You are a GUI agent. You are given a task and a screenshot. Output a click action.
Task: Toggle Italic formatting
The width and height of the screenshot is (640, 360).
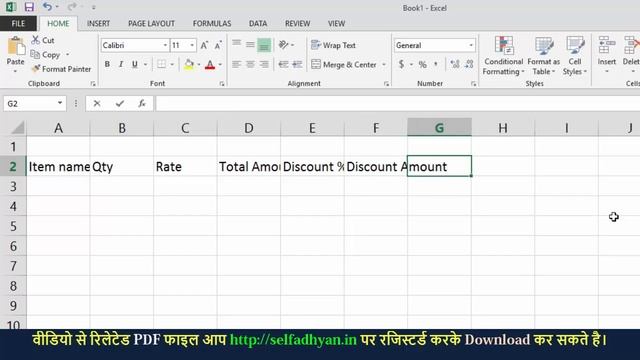pyautogui.click(x=121, y=64)
